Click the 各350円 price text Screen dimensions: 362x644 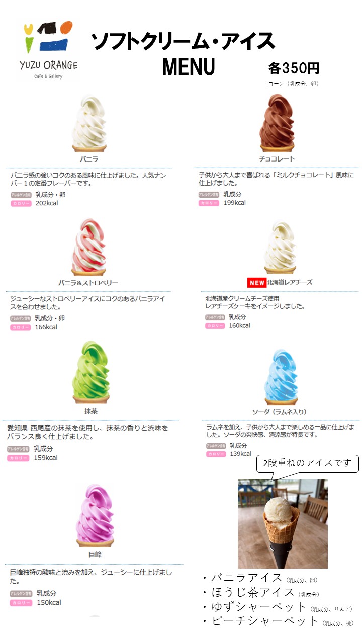[x=294, y=68]
